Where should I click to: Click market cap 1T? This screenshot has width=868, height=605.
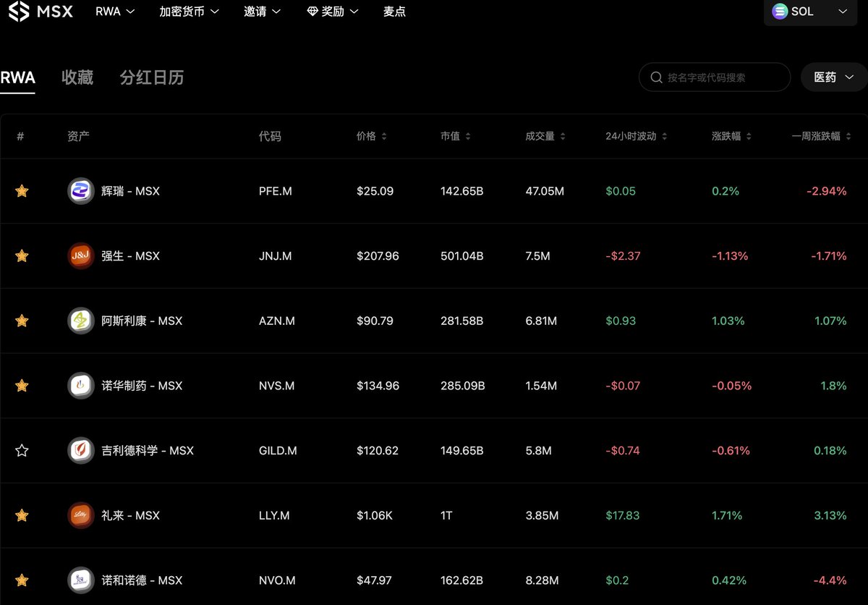[x=446, y=515]
